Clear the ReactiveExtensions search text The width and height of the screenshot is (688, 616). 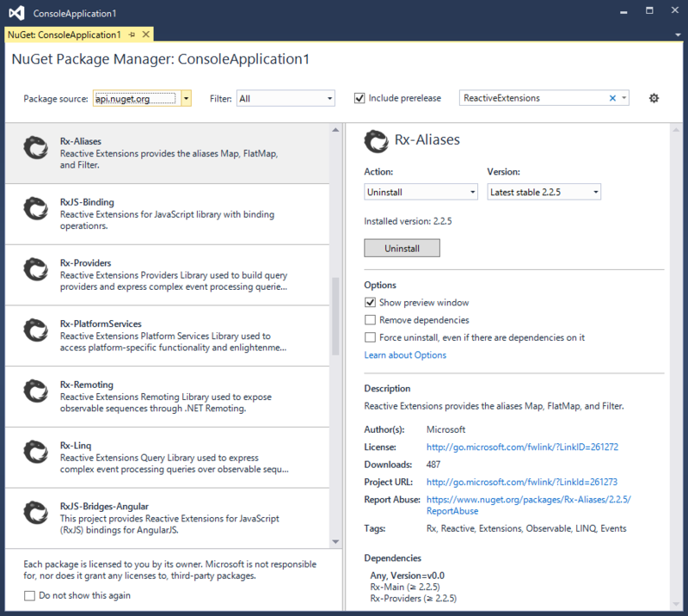tap(612, 98)
